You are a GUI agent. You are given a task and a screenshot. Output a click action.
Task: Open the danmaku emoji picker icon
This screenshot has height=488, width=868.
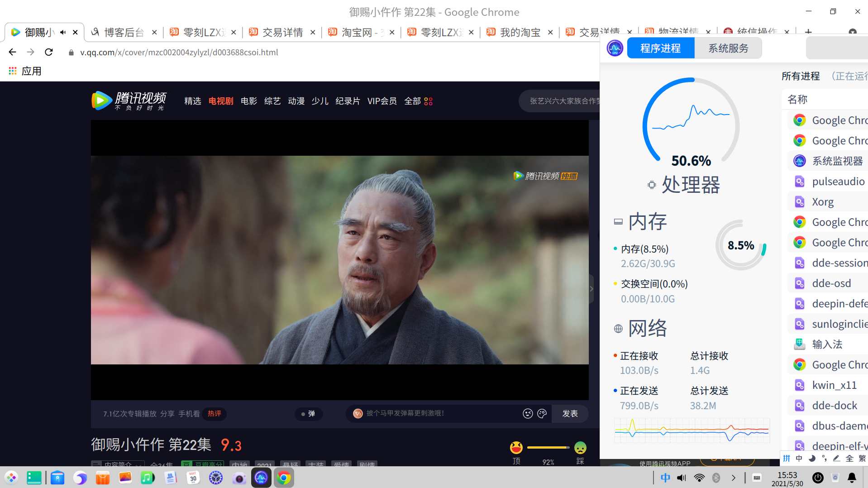(528, 413)
